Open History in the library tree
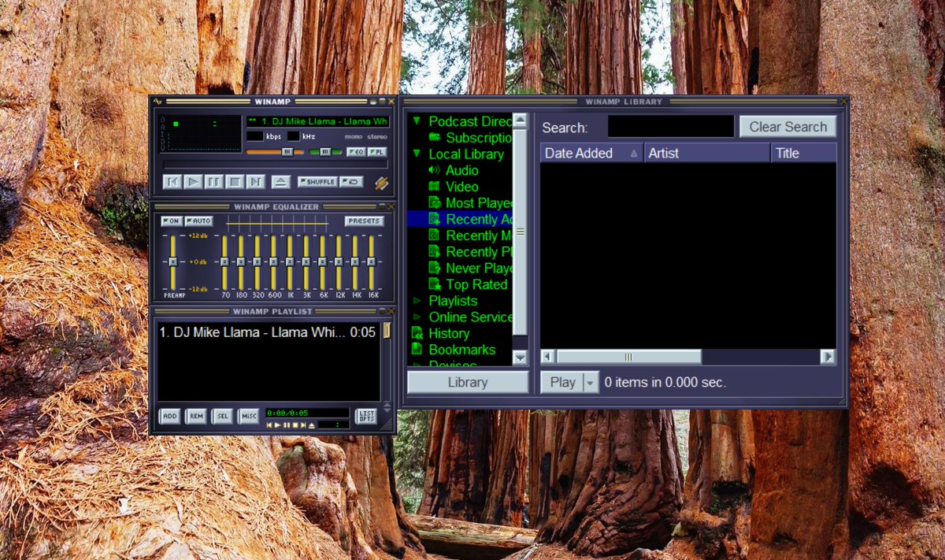The height and width of the screenshot is (560, 945). (439, 333)
